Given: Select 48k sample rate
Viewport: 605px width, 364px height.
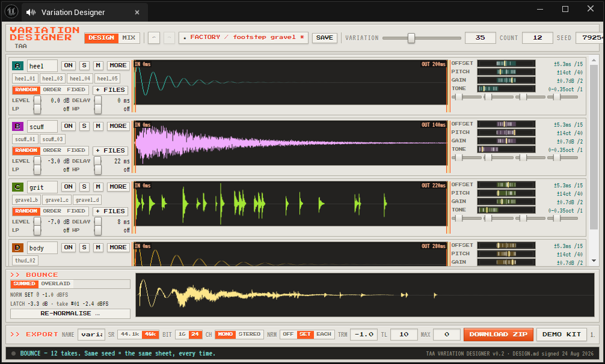Looking at the screenshot, I should tap(150, 335).
